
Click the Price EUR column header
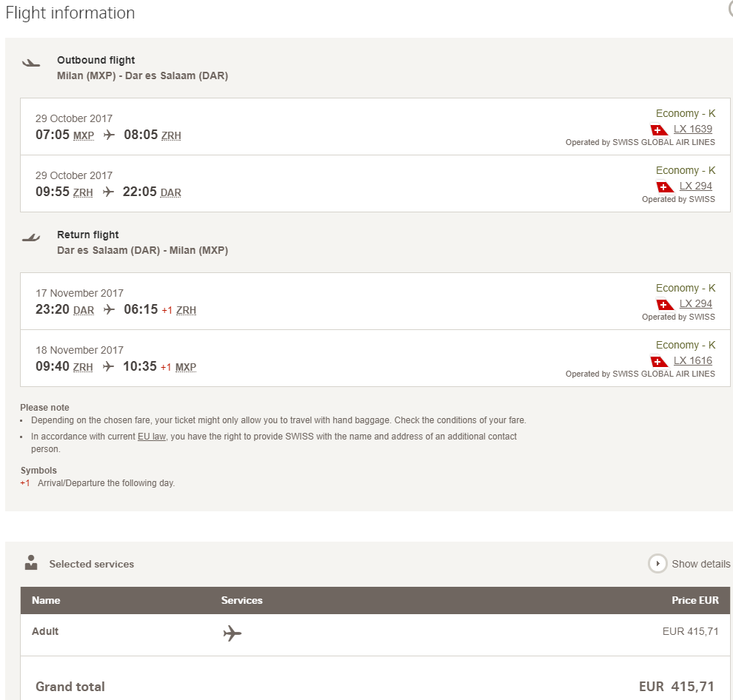[x=695, y=600]
